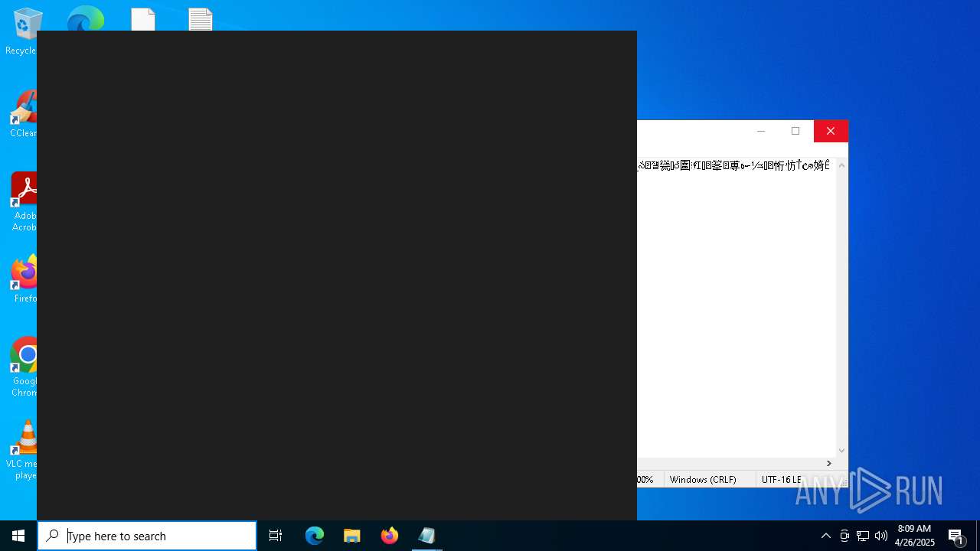Open the Windows Start menu
Image resolution: width=980 pixels, height=551 pixels.
[x=18, y=536]
